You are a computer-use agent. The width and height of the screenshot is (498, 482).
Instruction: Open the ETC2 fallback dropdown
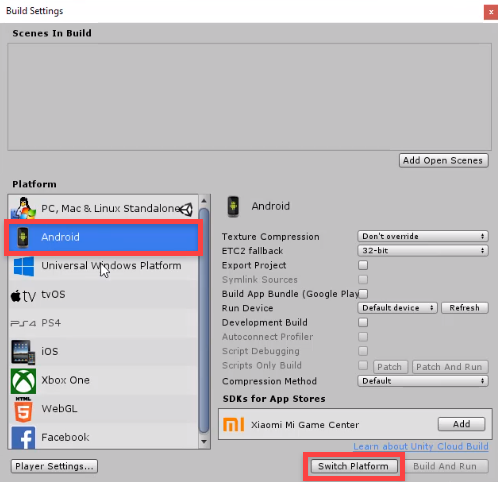[423, 251]
